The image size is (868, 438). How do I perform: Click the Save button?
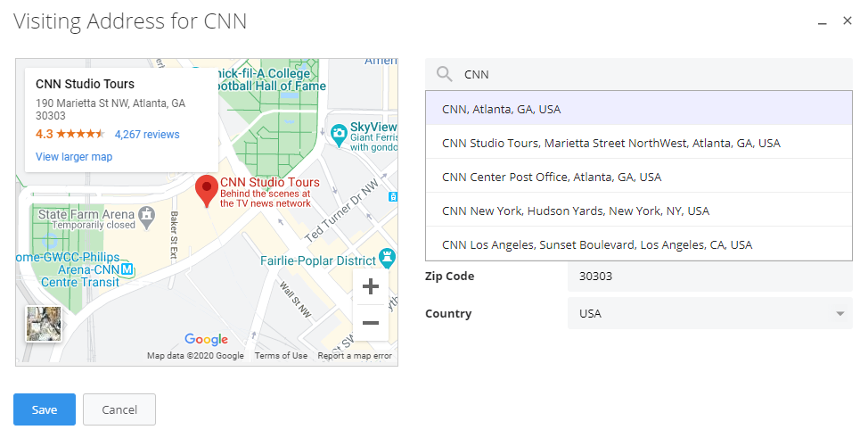(x=45, y=409)
